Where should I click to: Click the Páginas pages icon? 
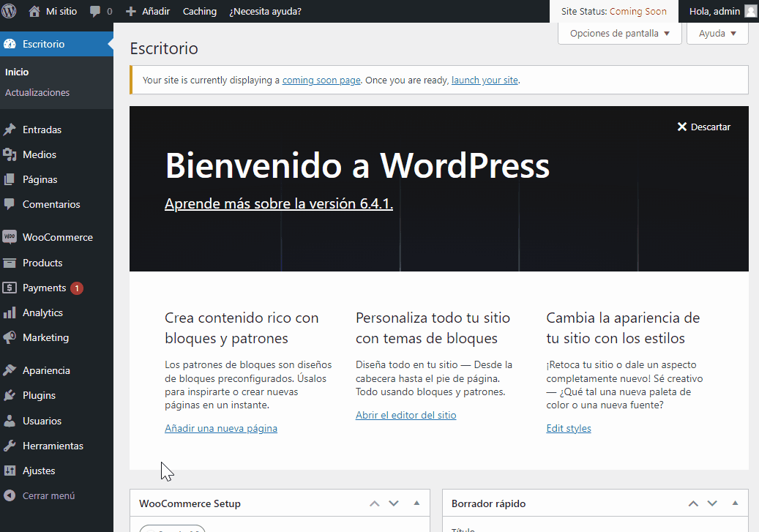(10, 179)
